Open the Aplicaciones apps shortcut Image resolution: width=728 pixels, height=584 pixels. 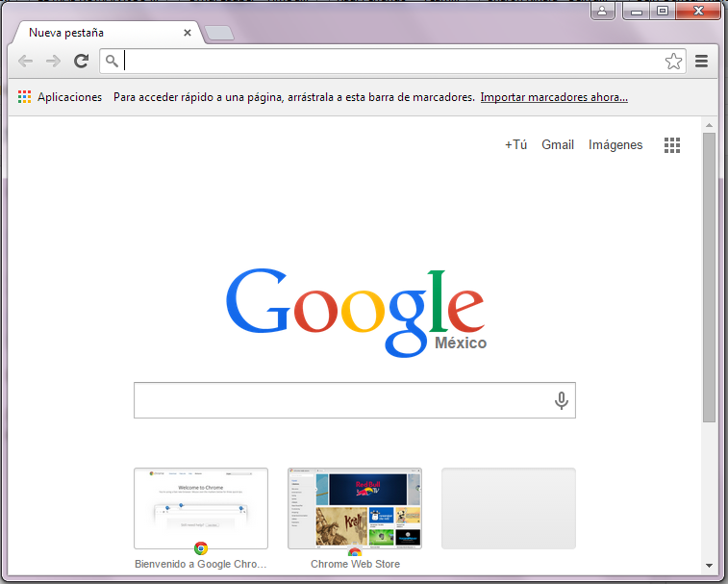click(x=60, y=97)
